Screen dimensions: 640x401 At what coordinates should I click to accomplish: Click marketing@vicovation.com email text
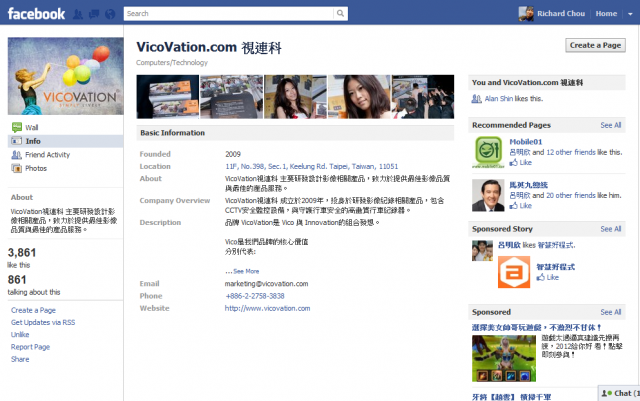[267, 283]
